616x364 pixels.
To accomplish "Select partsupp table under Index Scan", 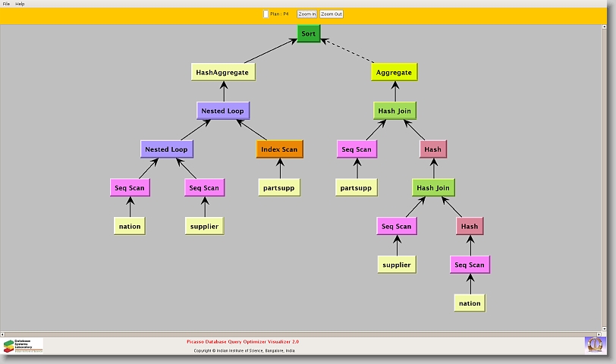I will 279,188.
